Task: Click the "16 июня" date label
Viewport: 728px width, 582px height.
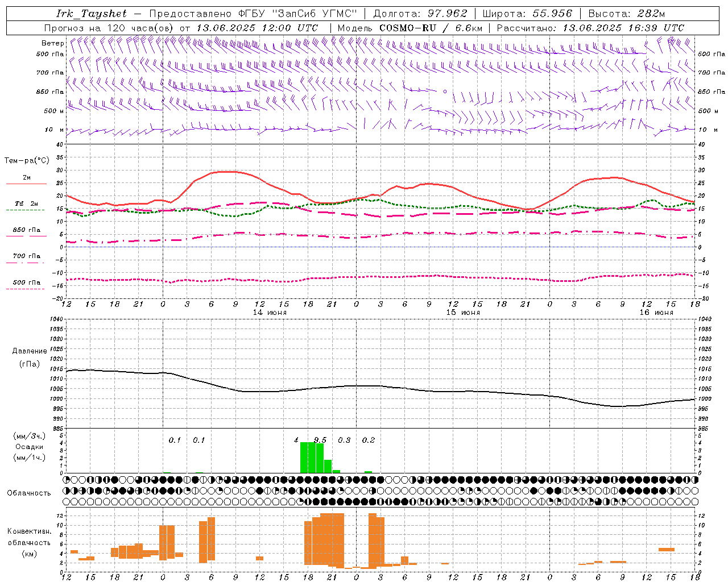Action: coord(656,313)
